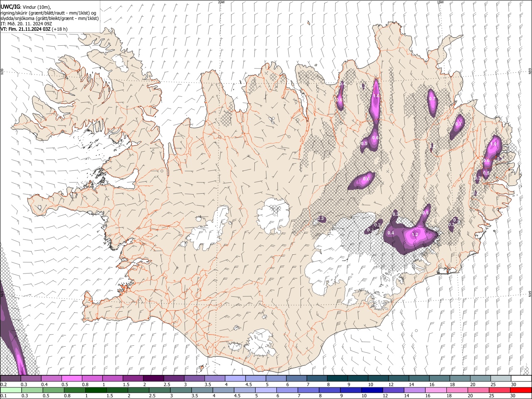This screenshot has height=399, width=532.
Task: Select the '15W' longitude label
Action: (440, 2)
